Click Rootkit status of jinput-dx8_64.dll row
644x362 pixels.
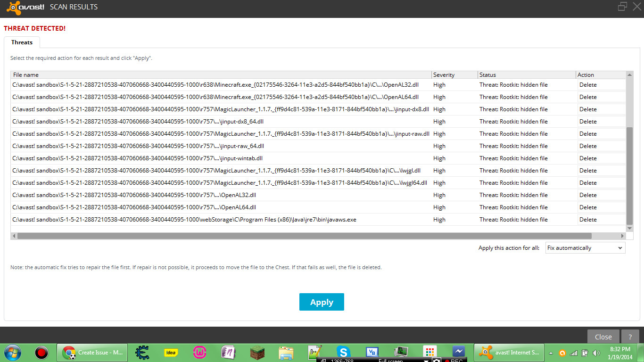coord(513,122)
